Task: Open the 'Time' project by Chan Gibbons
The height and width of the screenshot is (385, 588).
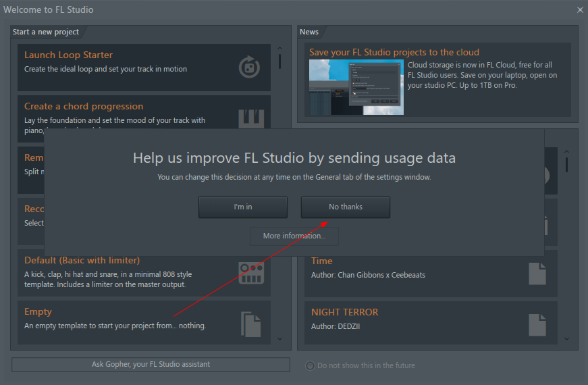Action: tap(322, 261)
